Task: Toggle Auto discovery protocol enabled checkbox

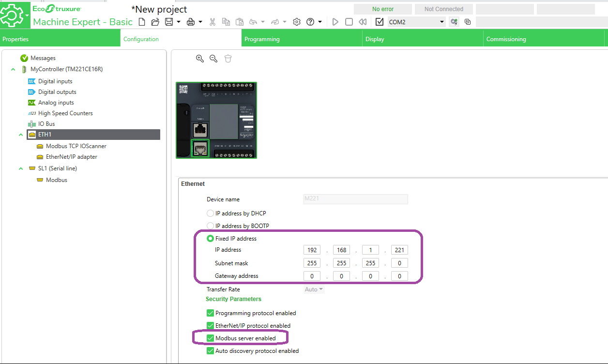Action: coord(210,351)
